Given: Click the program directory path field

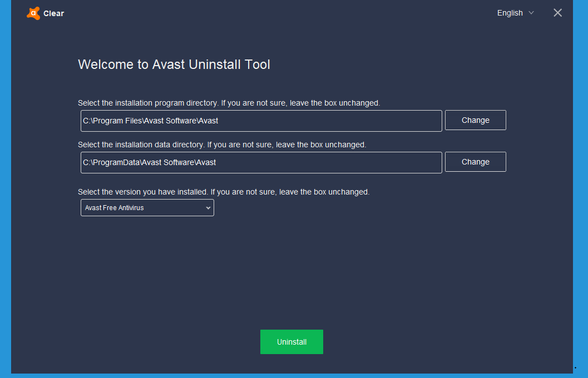Looking at the screenshot, I should click(261, 121).
